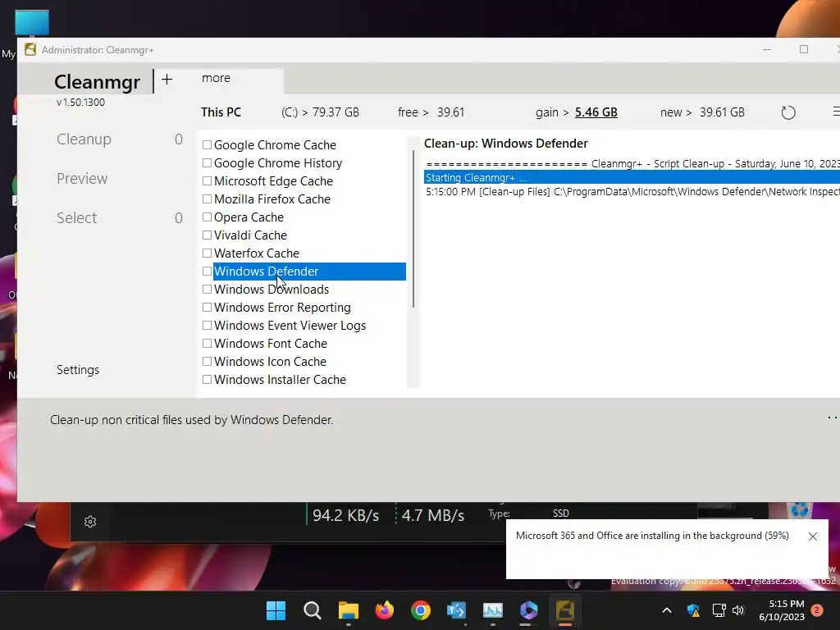Open the Preview section in sidebar
The image size is (840, 630).
click(x=82, y=178)
